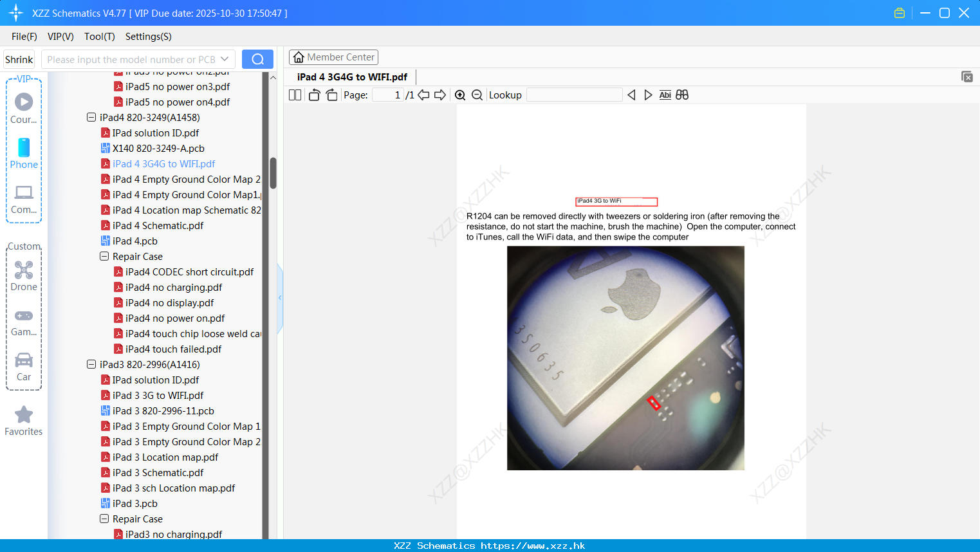The height and width of the screenshot is (552, 980).
Task: Open iPad 4 Empty Ground Color Map 2
Action: [181, 179]
